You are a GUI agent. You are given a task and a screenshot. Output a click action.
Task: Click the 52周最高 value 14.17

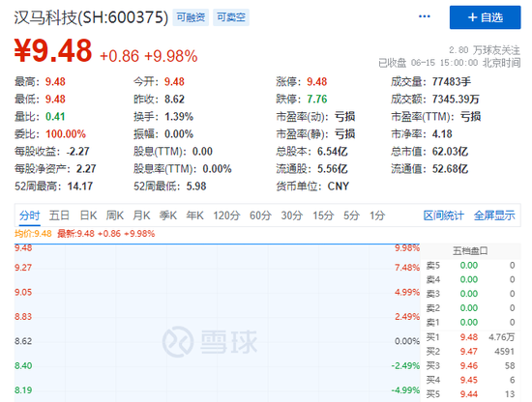coord(80,187)
